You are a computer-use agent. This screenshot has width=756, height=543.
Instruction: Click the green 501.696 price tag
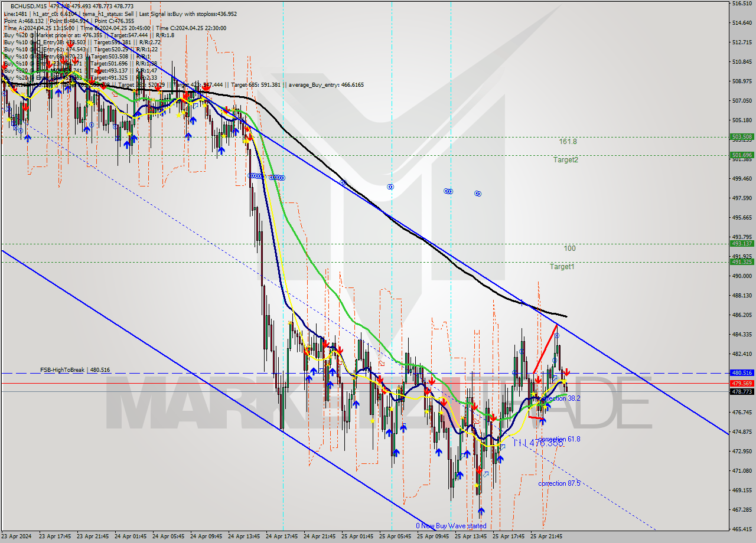coord(742,155)
